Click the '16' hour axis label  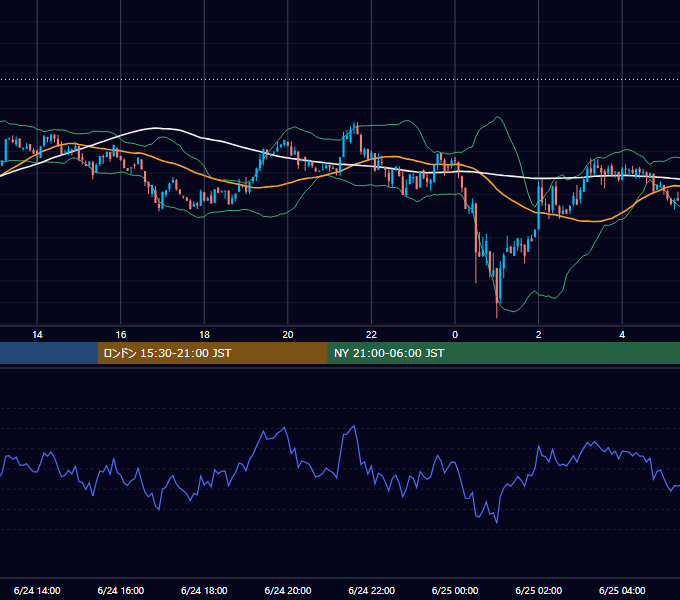coord(121,335)
